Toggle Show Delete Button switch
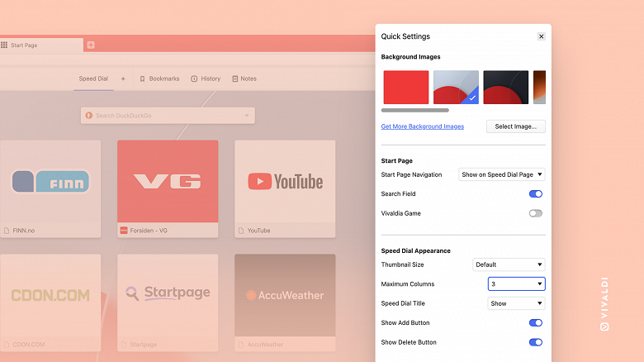Viewport: 644px width, 362px height. pos(536,342)
